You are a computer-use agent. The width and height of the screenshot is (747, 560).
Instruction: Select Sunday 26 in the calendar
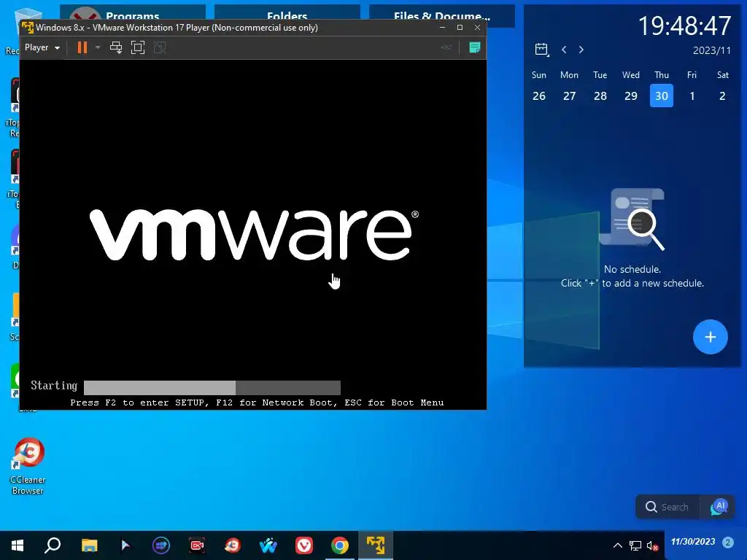539,96
